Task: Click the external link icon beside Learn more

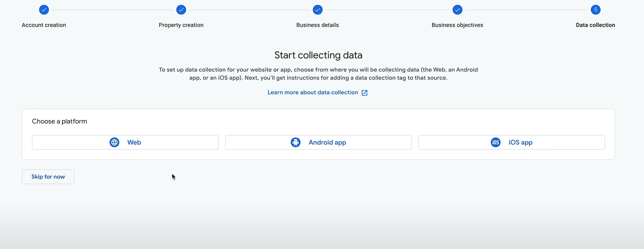Action: coord(364,93)
